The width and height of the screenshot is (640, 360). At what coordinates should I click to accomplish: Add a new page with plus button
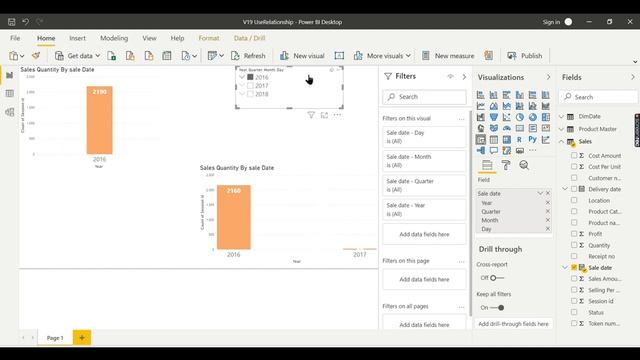(x=82, y=338)
